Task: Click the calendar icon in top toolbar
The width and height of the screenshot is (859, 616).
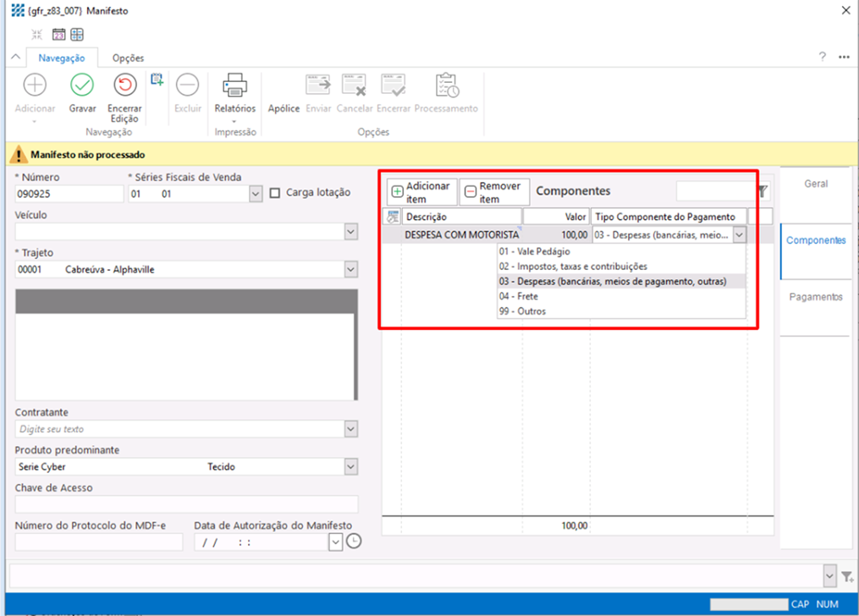Action: coord(58,35)
